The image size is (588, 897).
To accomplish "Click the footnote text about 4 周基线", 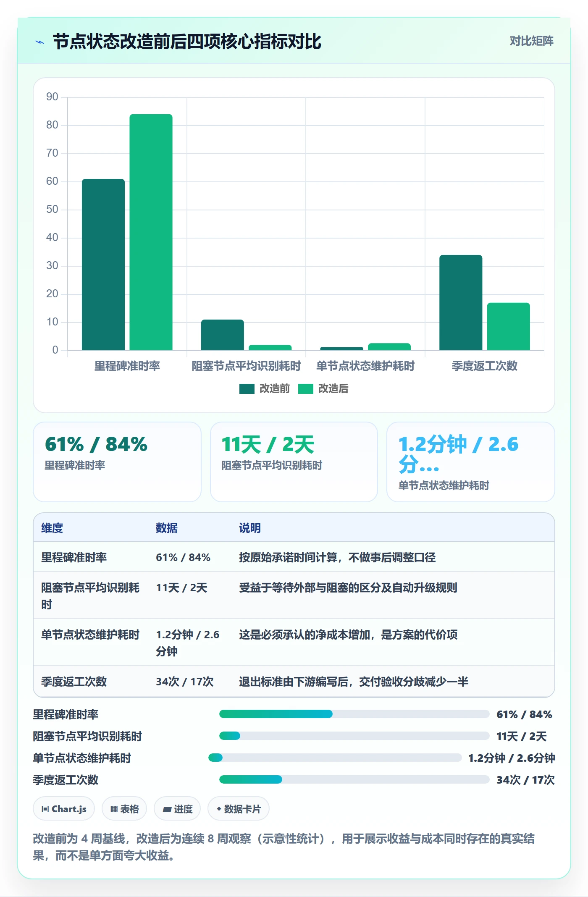I will pyautogui.click(x=284, y=847).
